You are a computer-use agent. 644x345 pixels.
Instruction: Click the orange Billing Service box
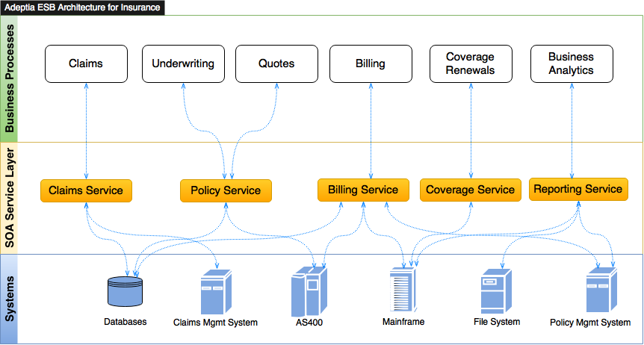[363, 190]
